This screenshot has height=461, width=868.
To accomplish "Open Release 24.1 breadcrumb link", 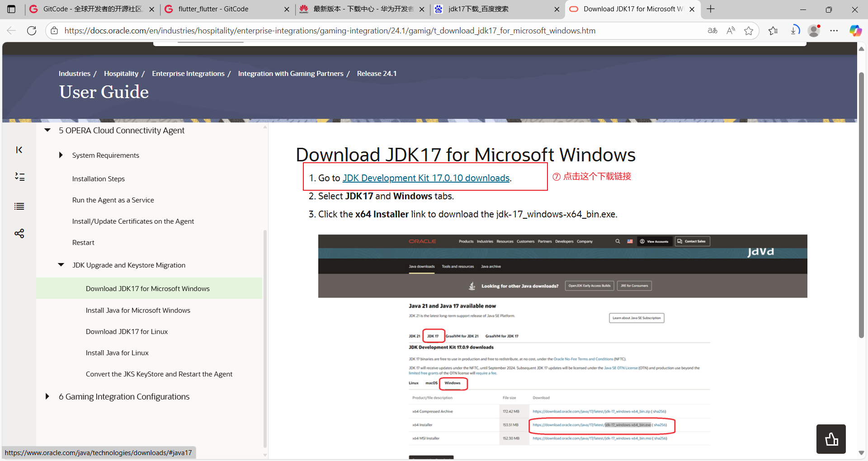I will (x=377, y=74).
